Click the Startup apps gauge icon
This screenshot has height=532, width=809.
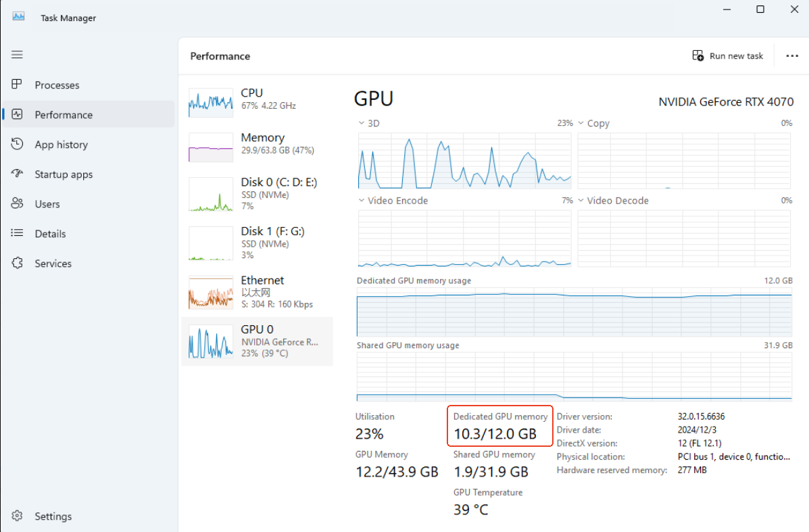click(x=17, y=173)
